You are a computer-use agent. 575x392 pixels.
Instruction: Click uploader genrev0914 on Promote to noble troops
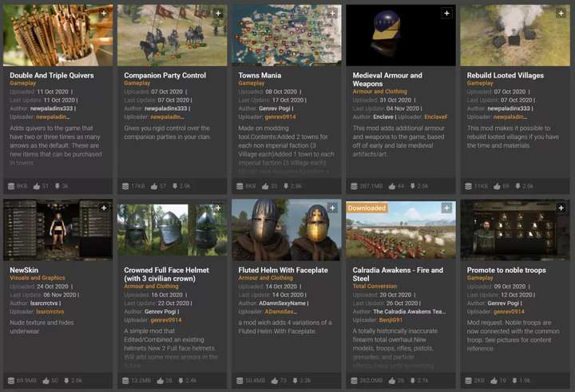point(509,311)
